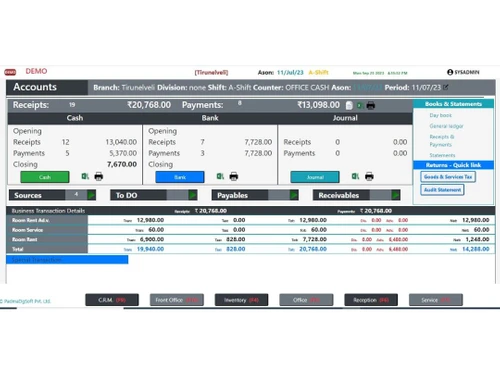Image resolution: width=500 pixels, height=375 pixels.
Task: Click the Books & Statements panel header
Action: pyautogui.click(x=453, y=104)
